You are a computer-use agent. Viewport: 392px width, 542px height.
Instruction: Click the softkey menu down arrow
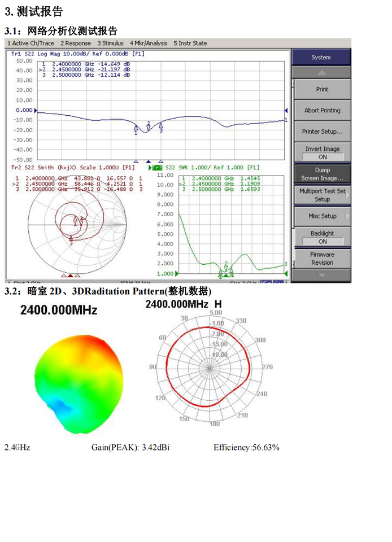click(x=321, y=276)
